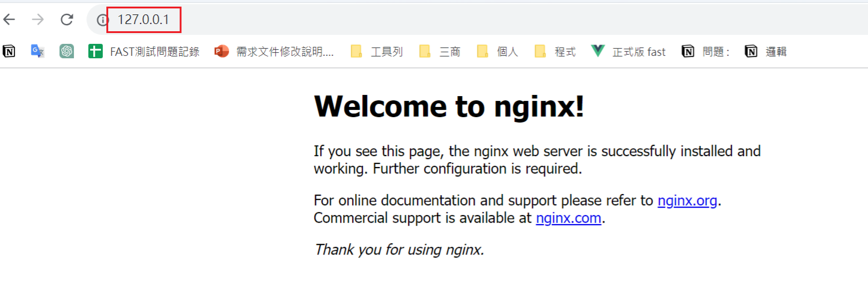Open the first icon-only Notion bookmark
Screen dimensions: 868x293
click(x=9, y=52)
